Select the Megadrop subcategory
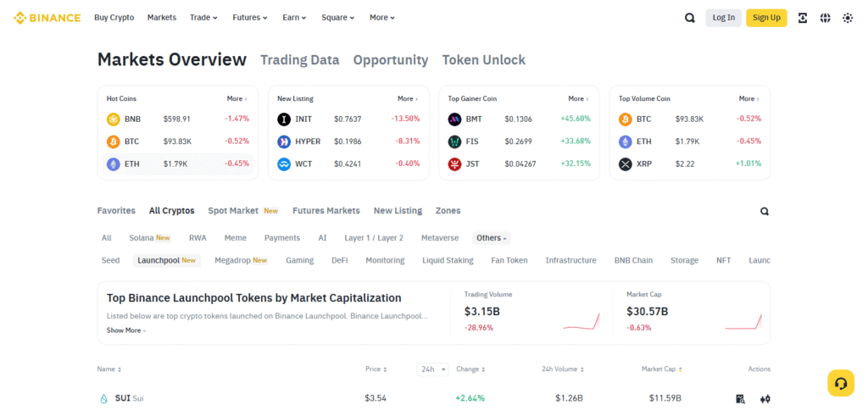Image resolution: width=868 pixels, height=410 pixels. (x=241, y=261)
